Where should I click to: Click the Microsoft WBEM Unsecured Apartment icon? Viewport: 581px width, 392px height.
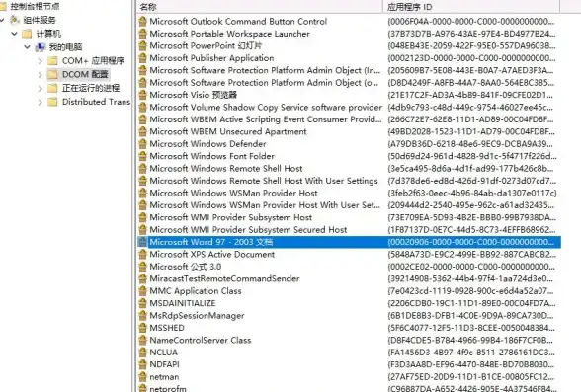[142, 131]
